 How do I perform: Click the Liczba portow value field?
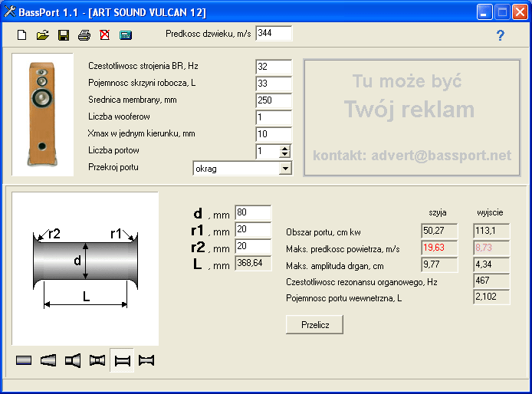tap(268, 151)
